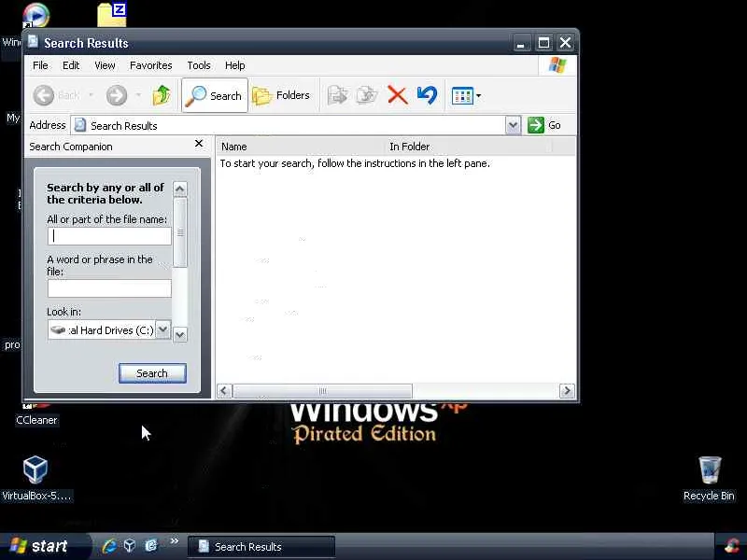Click the green Go button

[x=544, y=125]
